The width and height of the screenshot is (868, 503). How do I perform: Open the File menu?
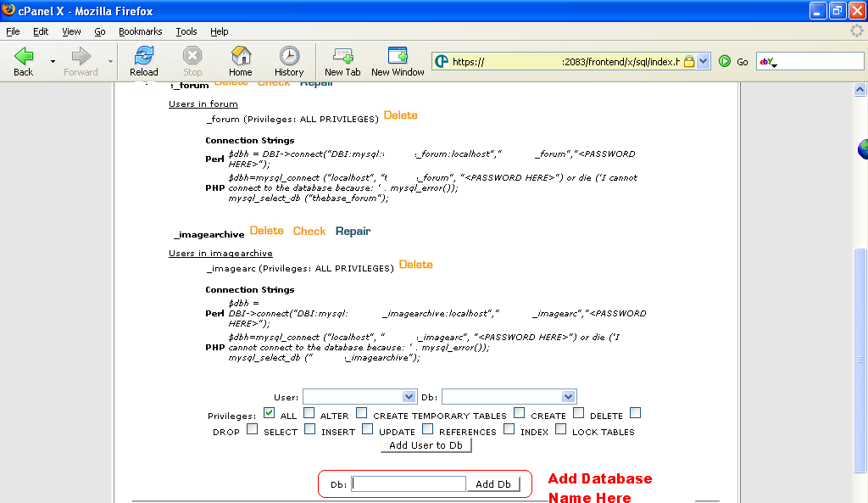13,31
